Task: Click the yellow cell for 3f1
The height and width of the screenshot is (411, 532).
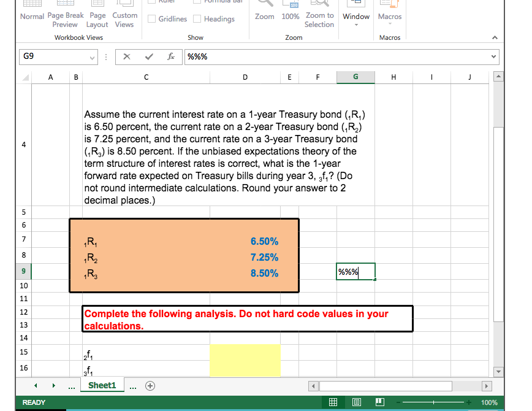Action: [x=245, y=369]
